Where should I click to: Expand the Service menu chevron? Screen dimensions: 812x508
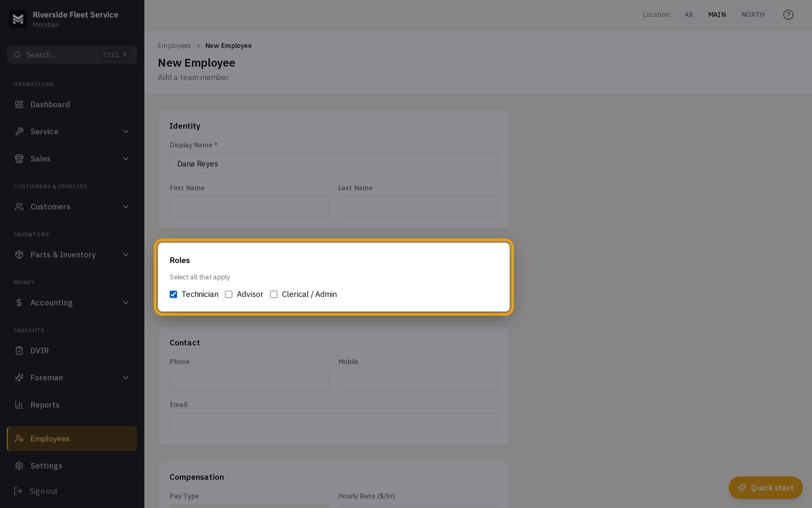[126, 131]
